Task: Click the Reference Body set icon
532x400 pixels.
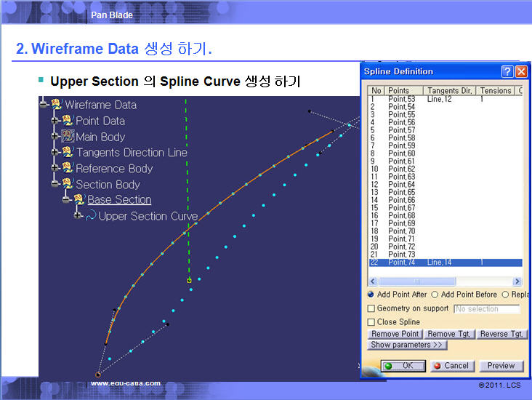Action: coord(68,169)
